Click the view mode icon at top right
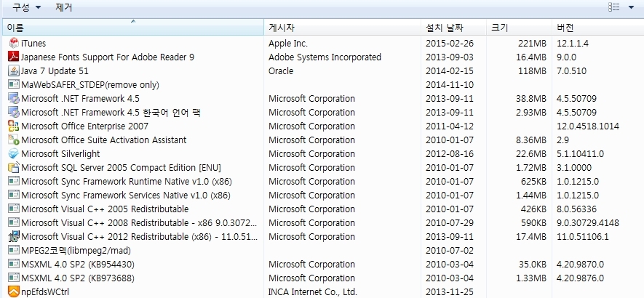 coord(614,7)
